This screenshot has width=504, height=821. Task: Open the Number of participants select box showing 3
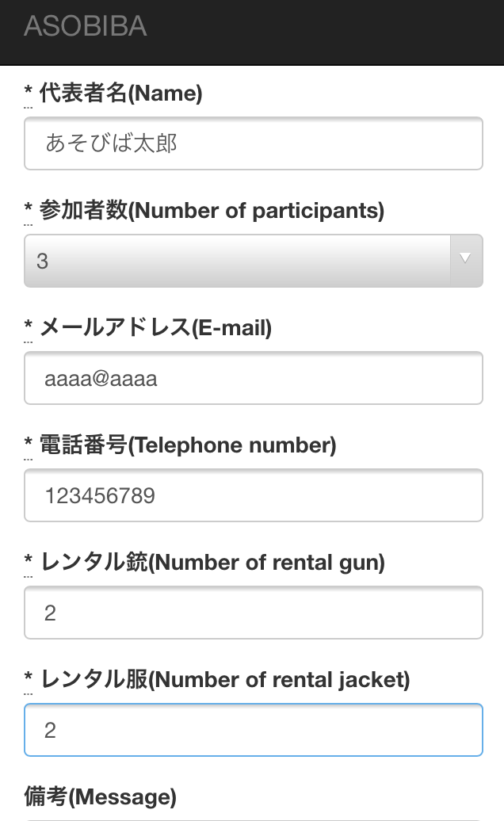[x=238, y=261]
